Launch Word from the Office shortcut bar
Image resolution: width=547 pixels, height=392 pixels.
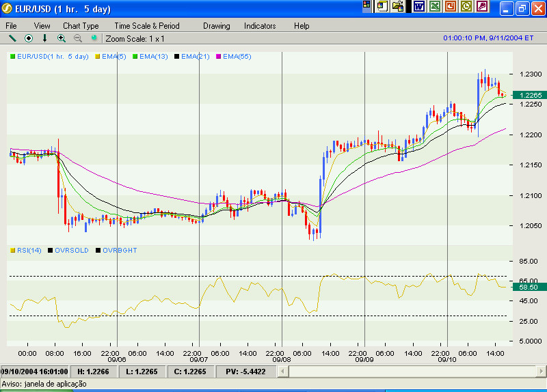pos(418,6)
